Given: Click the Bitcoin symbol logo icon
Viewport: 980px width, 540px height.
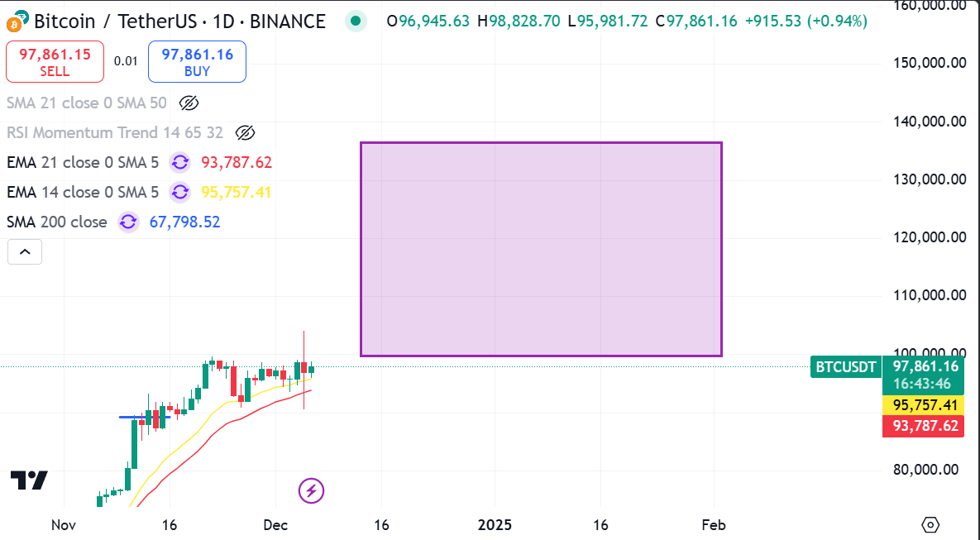Looking at the screenshot, I should coord(17,22).
